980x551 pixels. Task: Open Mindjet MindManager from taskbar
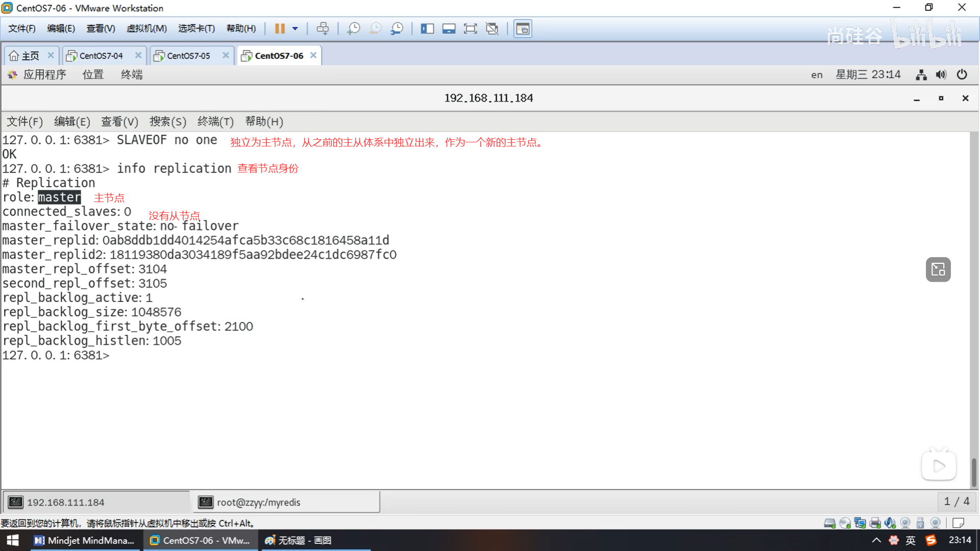coord(85,540)
